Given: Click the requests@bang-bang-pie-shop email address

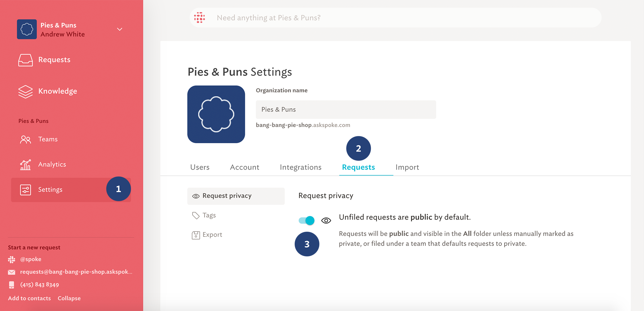Looking at the screenshot, I should [x=76, y=272].
